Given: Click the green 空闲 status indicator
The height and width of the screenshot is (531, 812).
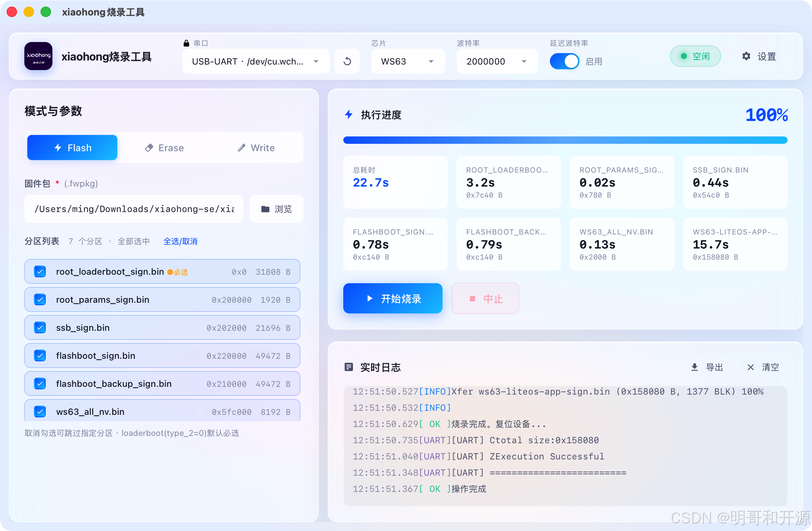Looking at the screenshot, I should [695, 56].
